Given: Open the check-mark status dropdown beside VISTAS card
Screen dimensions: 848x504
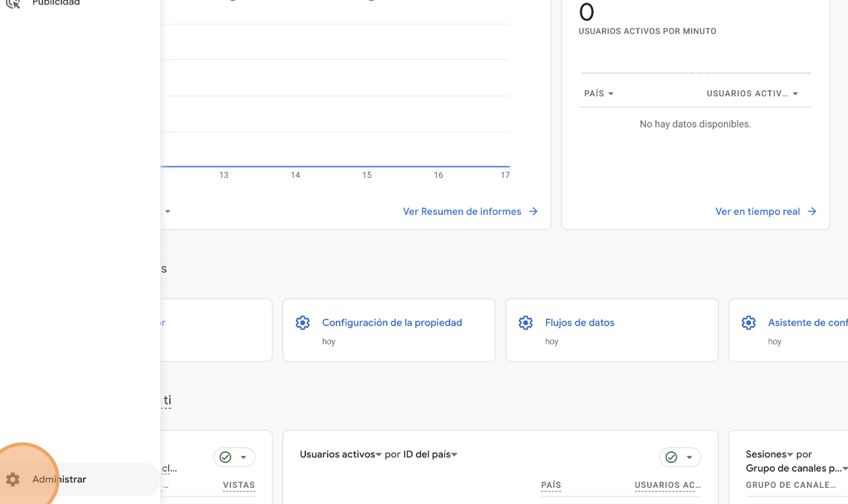Looking at the screenshot, I should coord(234,458).
